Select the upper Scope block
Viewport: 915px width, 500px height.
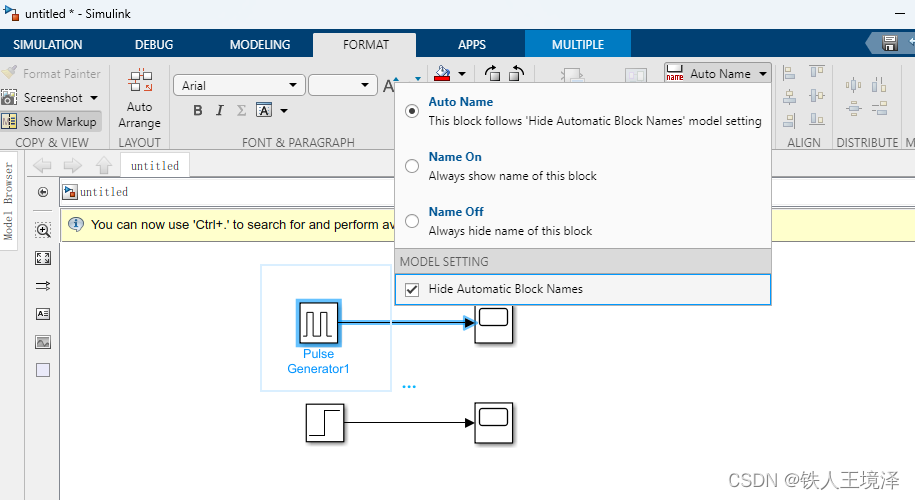494,324
